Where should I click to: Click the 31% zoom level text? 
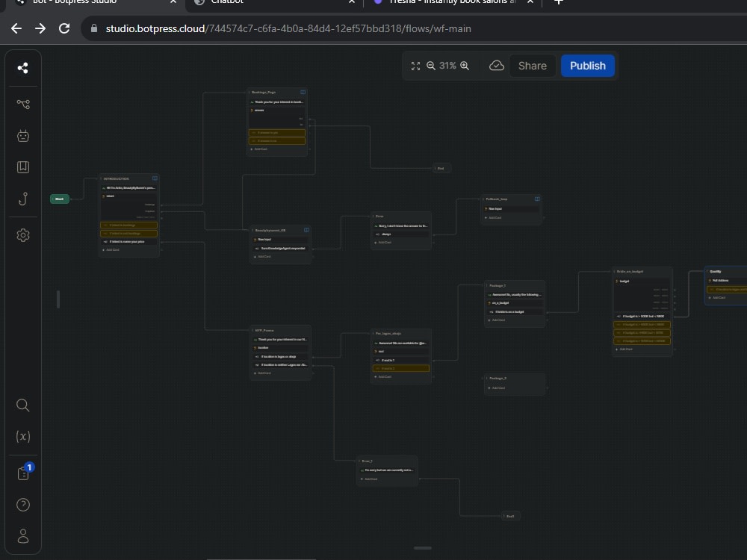pyautogui.click(x=447, y=66)
